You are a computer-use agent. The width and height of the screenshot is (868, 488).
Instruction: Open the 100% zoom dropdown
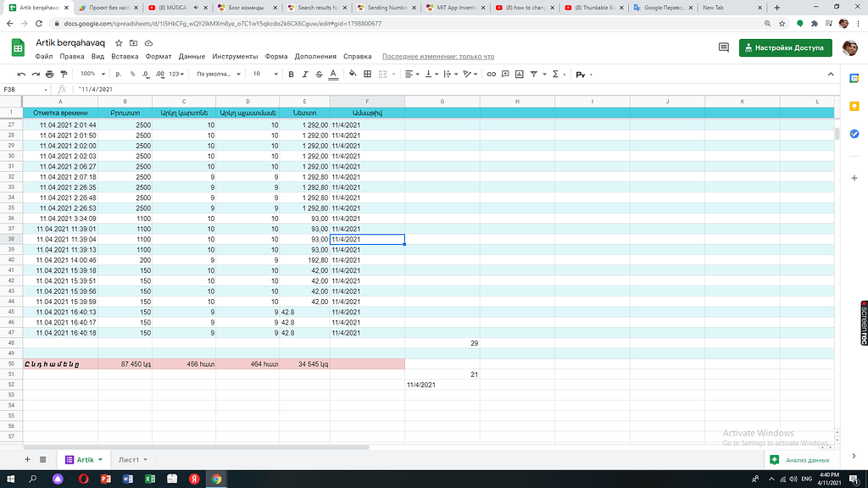92,75
